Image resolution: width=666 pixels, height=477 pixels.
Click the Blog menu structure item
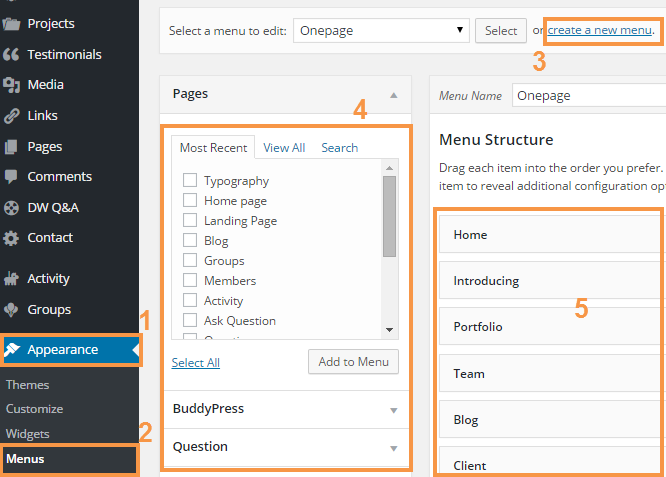(x=552, y=419)
